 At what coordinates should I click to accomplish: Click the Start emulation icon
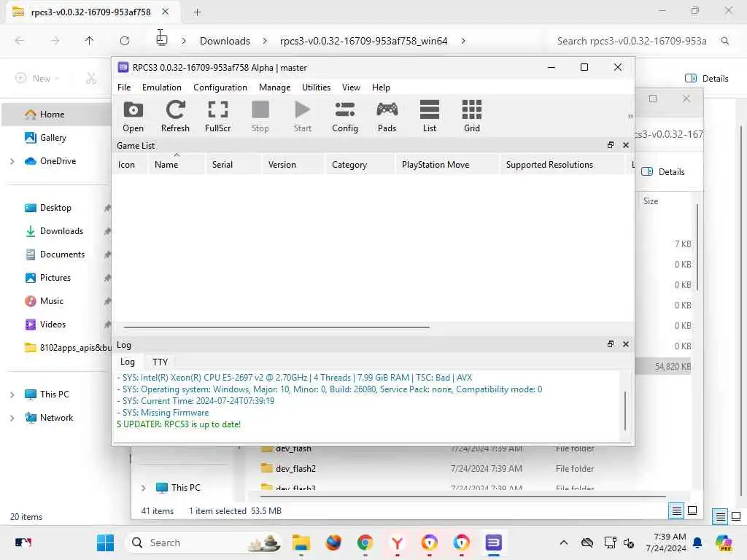tap(303, 116)
